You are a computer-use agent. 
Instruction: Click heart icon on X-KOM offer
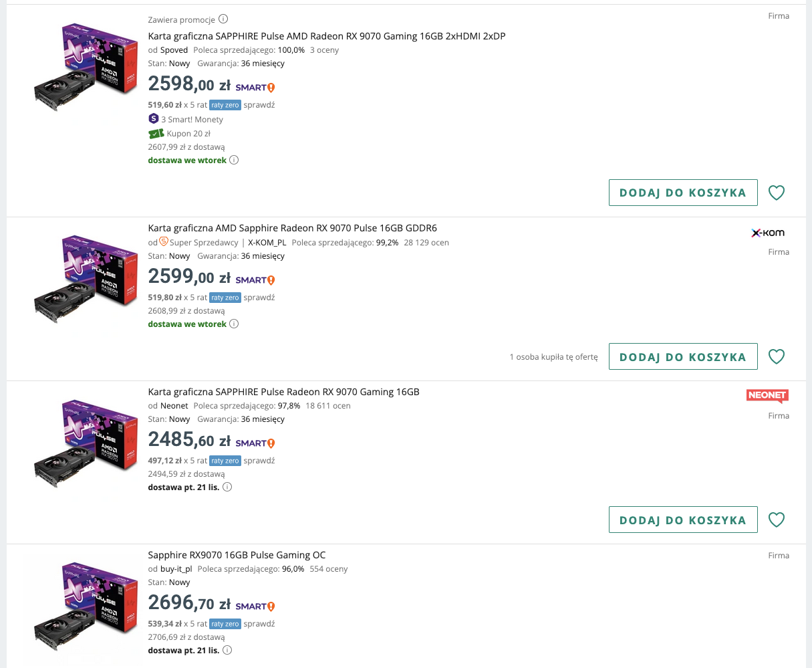pyautogui.click(x=776, y=356)
